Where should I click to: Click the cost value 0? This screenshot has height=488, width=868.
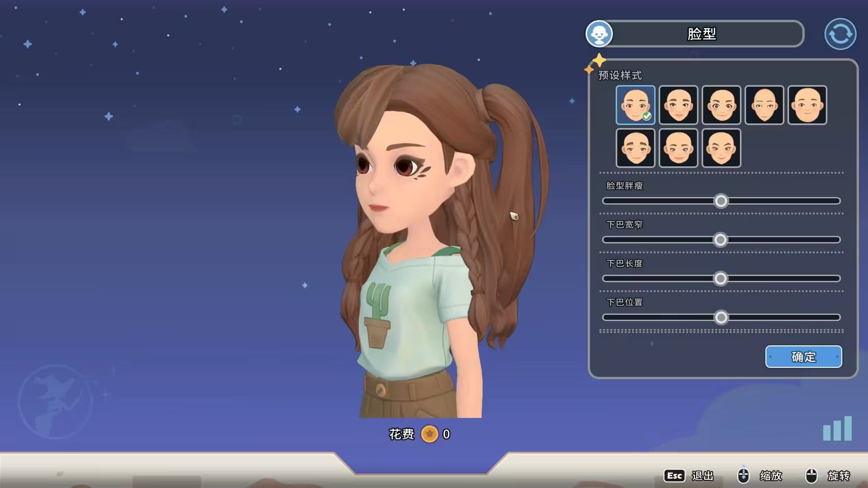click(446, 434)
